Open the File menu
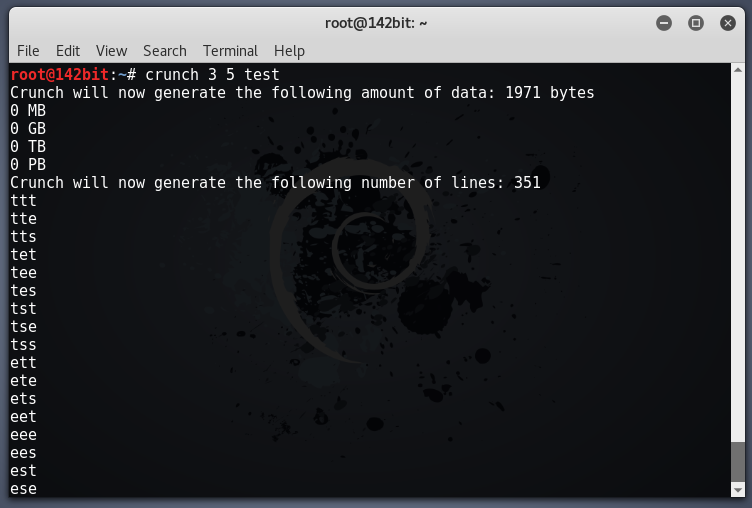 point(28,51)
